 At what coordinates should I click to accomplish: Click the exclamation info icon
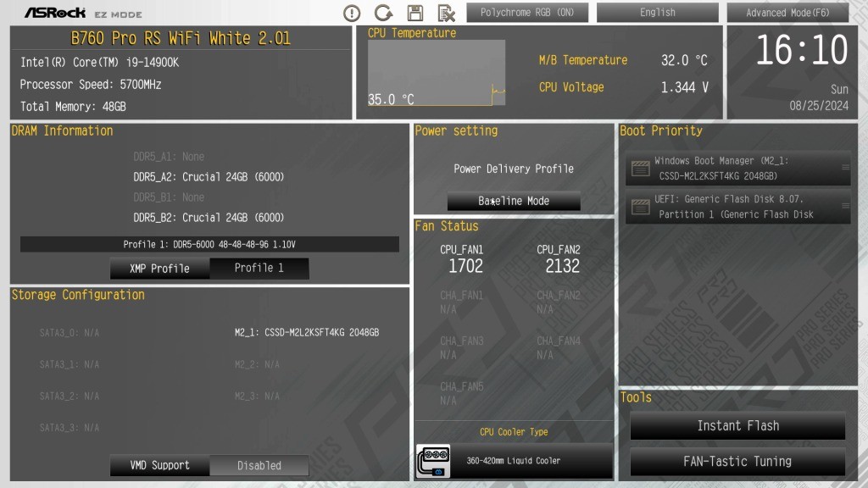point(352,13)
